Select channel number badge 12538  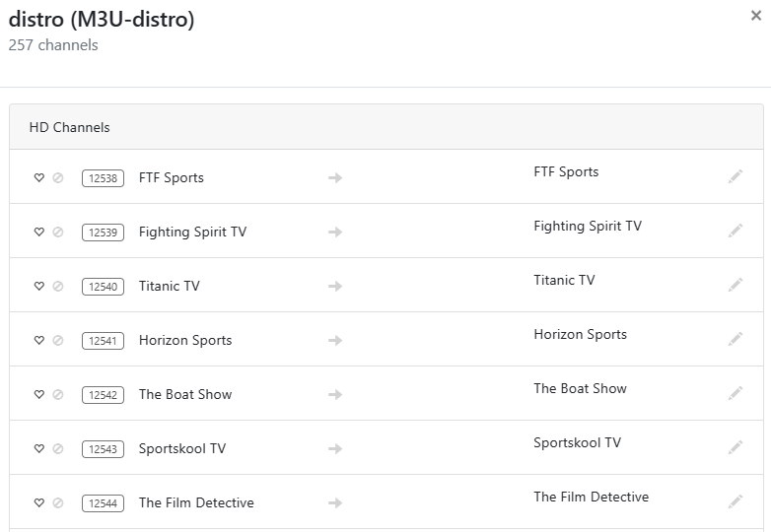(103, 178)
